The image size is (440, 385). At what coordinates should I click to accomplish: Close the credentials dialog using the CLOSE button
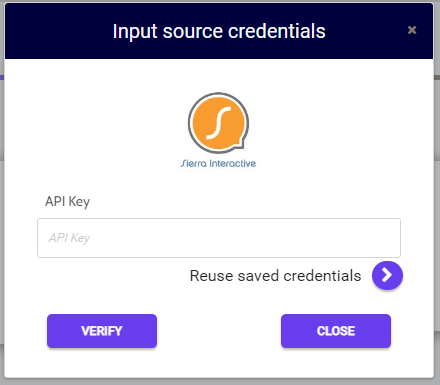point(336,331)
